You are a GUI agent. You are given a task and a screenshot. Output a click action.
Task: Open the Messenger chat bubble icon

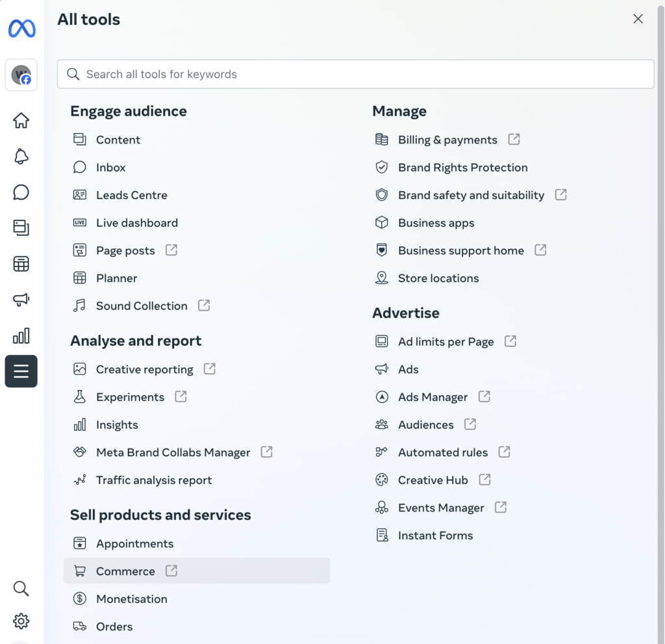click(21, 192)
